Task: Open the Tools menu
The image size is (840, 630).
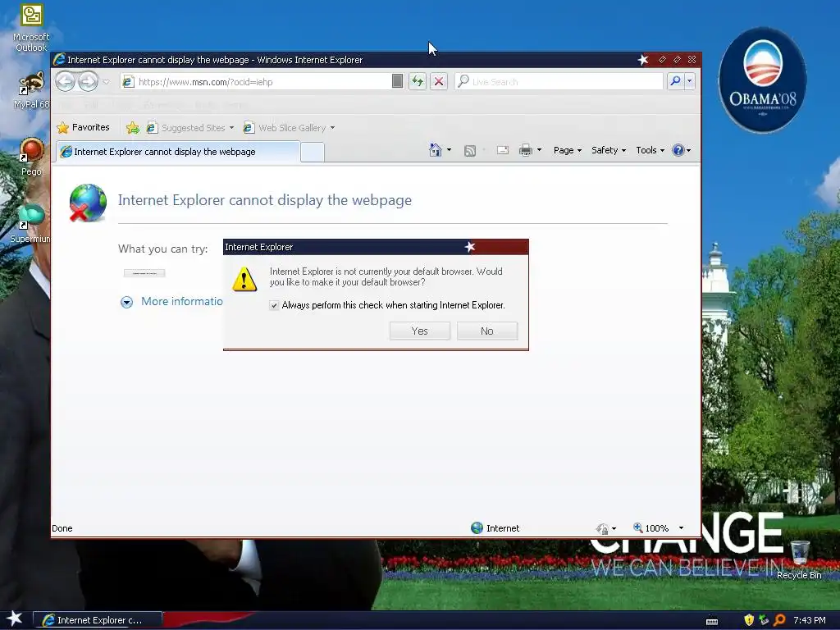Action: click(x=650, y=150)
